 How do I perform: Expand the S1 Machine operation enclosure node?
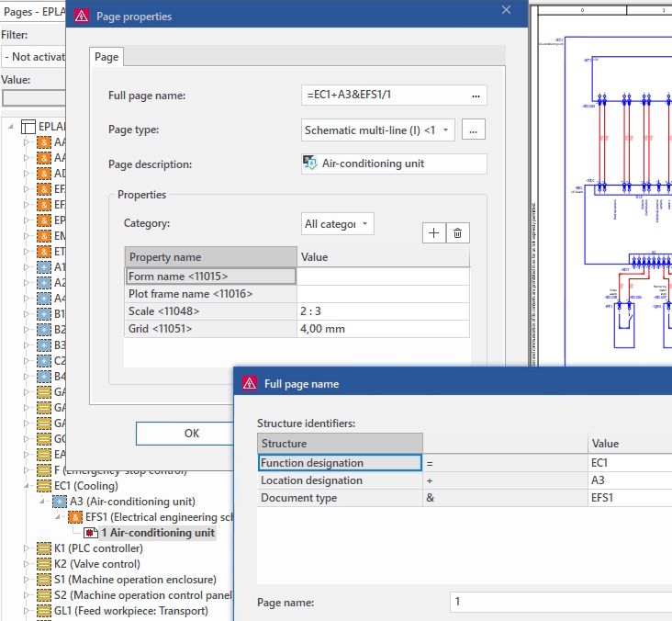tap(28, 580)
